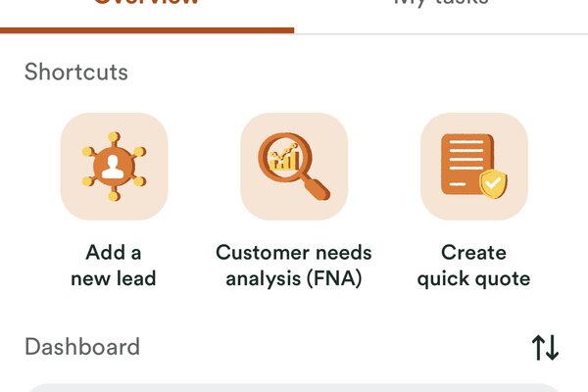Switch to the Overview tab
The image size is (588, 392).
(x=147, y=5)
